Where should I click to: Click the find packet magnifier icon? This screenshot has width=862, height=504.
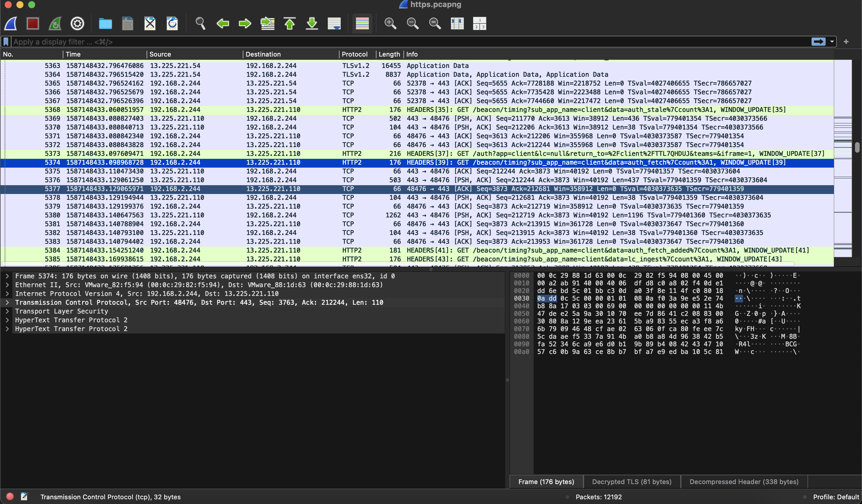coord(201,24)
